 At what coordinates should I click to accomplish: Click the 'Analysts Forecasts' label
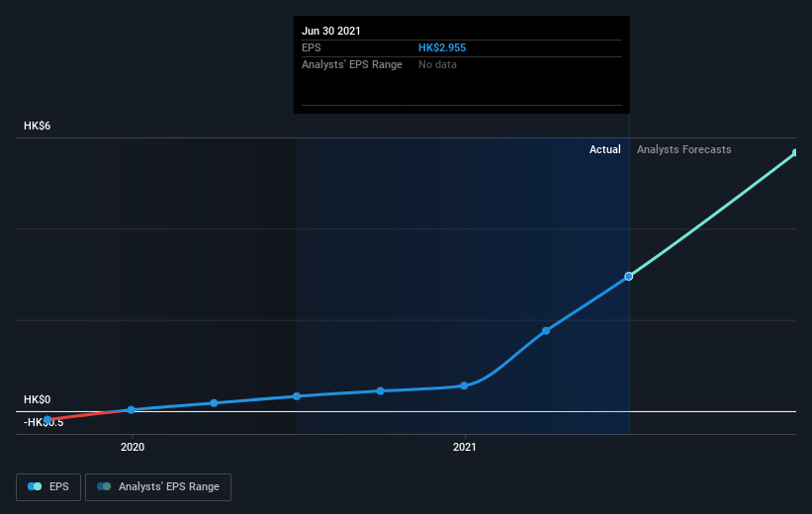point(684,149)
